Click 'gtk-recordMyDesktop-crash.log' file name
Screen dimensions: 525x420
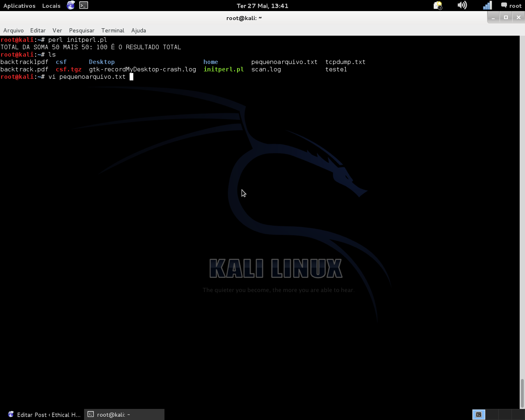coord(142,69)
